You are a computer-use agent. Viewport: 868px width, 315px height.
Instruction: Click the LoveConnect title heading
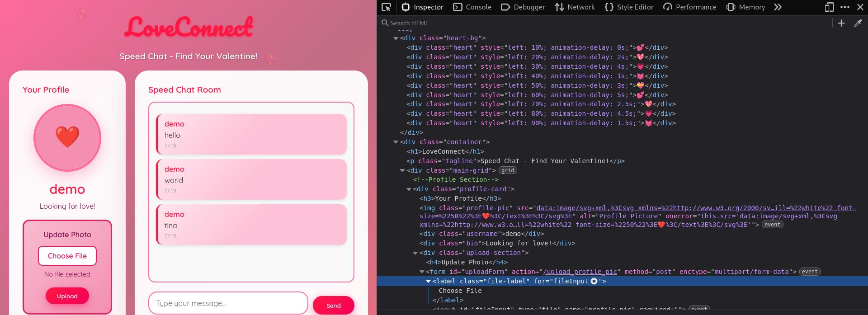pos(189,27)
